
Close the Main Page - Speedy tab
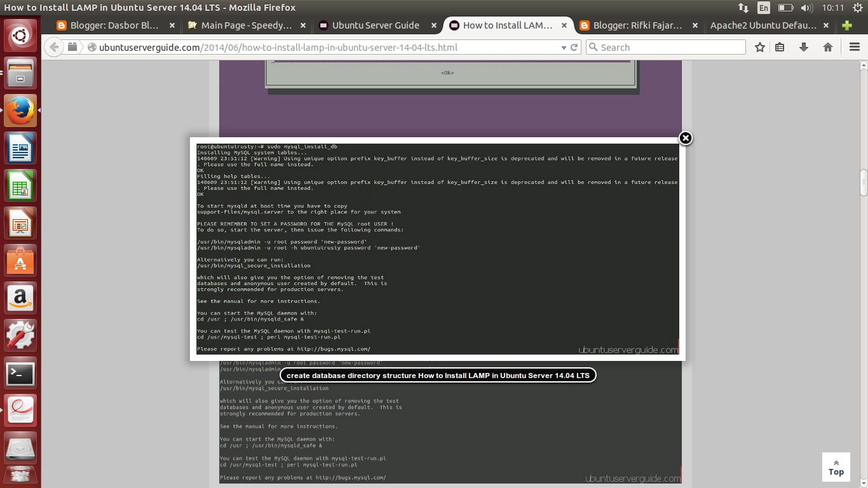(x=303, y=25)
